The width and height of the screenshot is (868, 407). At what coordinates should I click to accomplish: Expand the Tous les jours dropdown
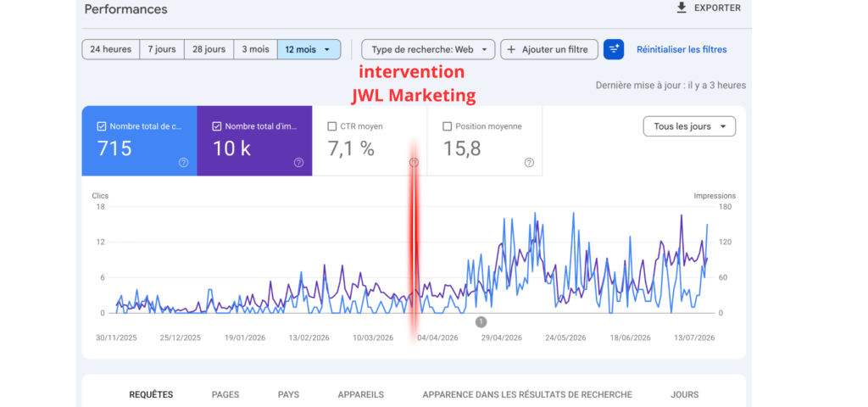689,126
